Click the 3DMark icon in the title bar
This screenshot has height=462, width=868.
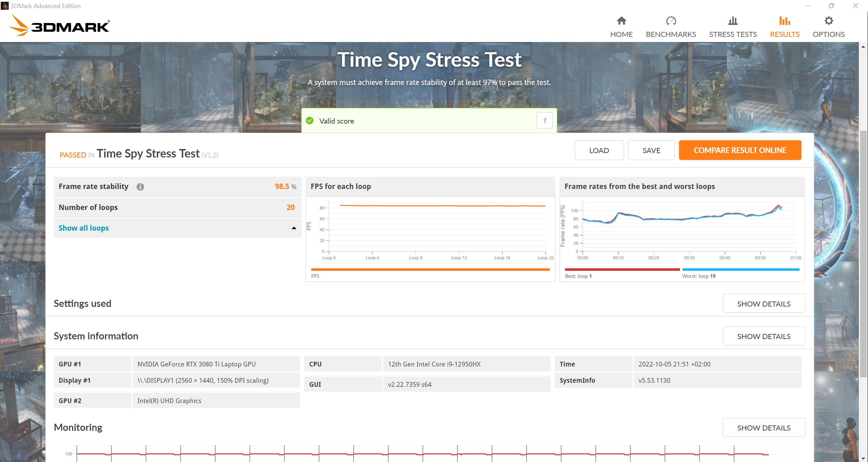click(x=5, y=6)
